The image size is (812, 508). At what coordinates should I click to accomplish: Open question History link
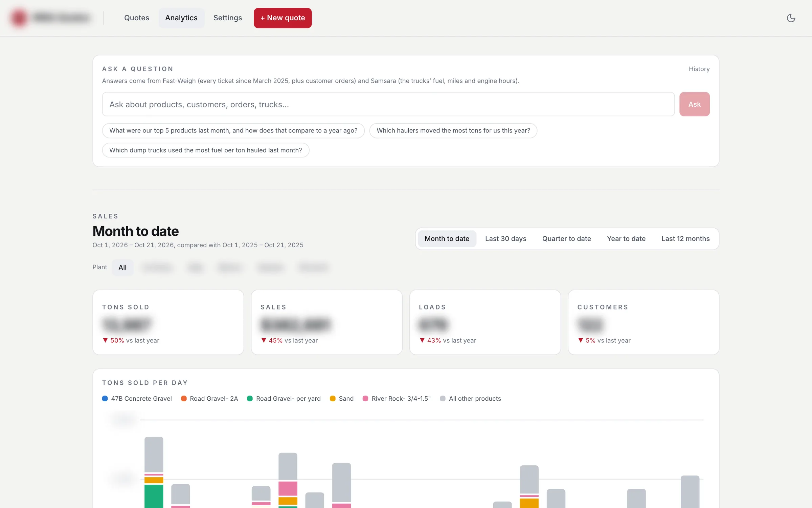pos(699,69)
